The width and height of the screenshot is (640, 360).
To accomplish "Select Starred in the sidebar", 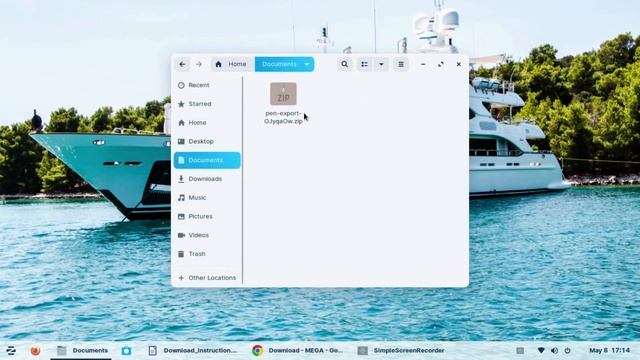I will coord(207,104).
